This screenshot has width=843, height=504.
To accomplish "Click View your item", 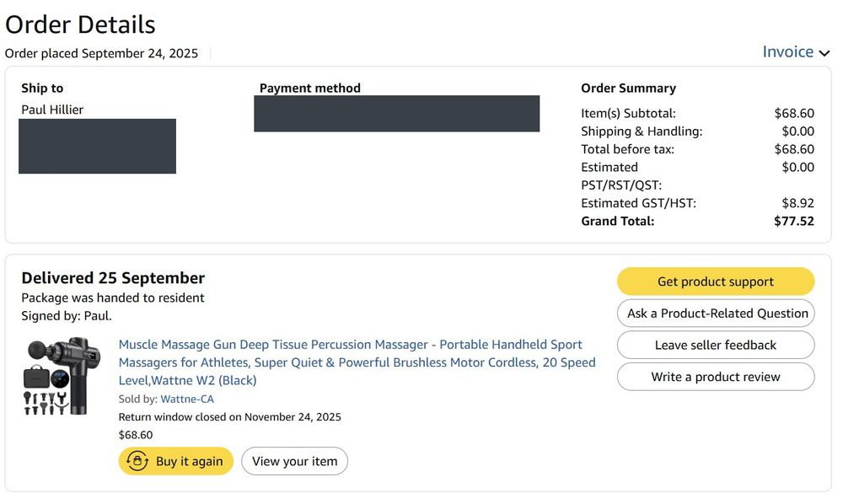I will [294, 461].
